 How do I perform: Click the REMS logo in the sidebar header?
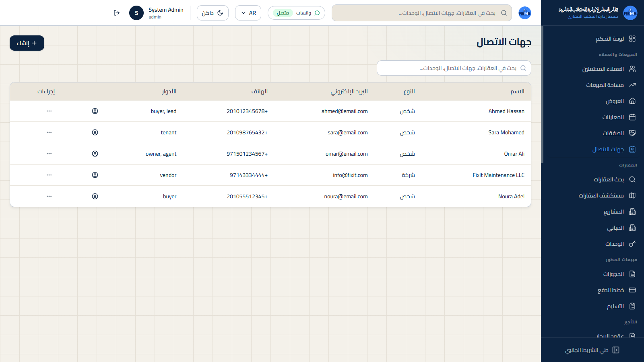(x=630, y=13)
